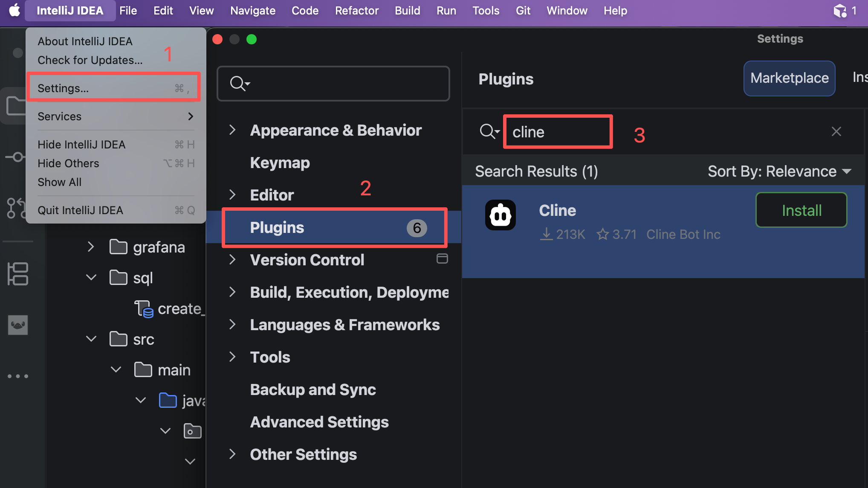Expand Appearance & Behavior settings section
The width and height of the screenshot is (868, 488).
pyautogui.click(x=232, y=130)
